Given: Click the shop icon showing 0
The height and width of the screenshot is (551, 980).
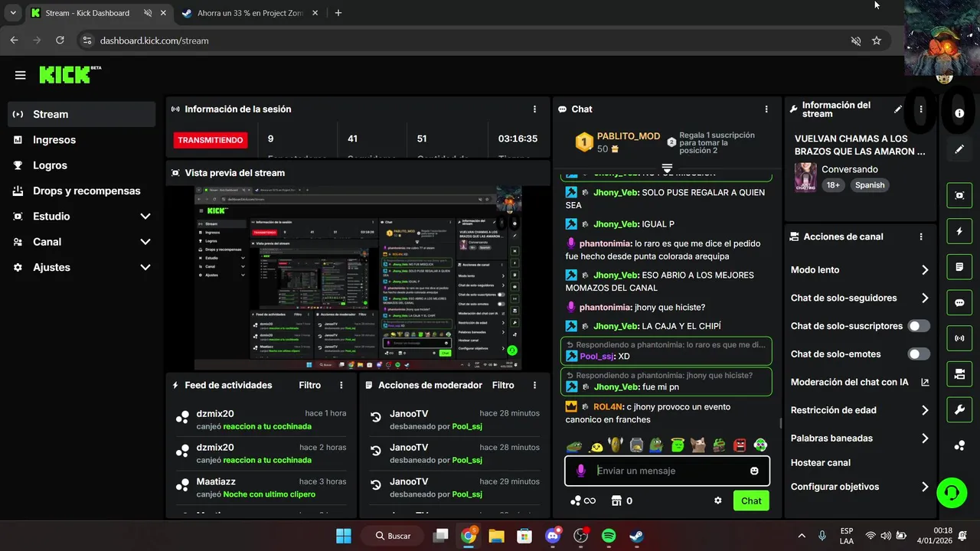Looking at the screenshot, I should [x=622, y=501].
